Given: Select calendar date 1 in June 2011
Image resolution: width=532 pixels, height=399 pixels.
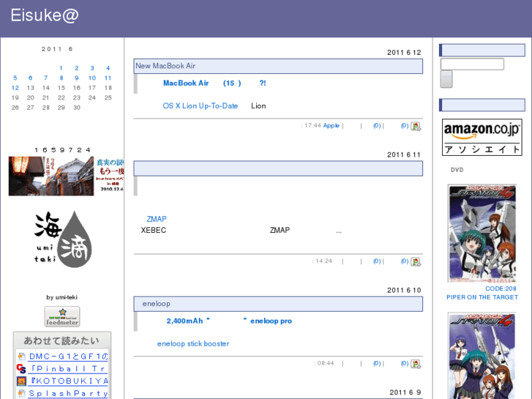Looking at the screenshot, I should click(61, 68).
